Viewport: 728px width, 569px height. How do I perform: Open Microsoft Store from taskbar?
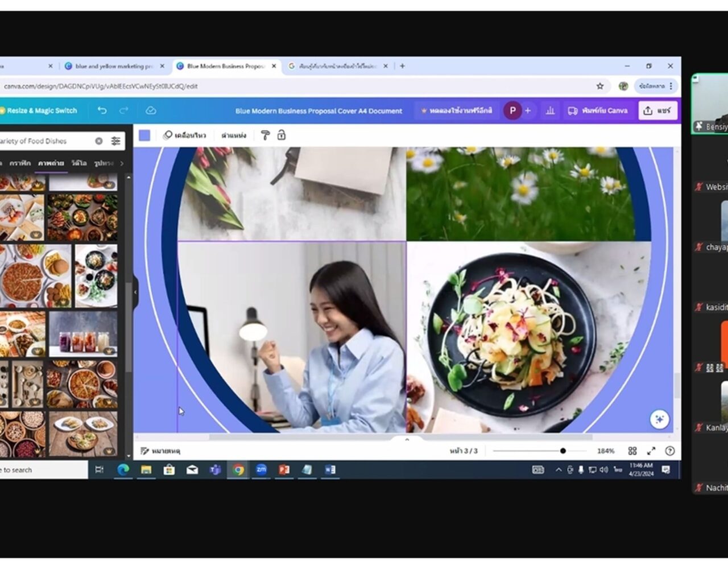[x=169, y=470]
